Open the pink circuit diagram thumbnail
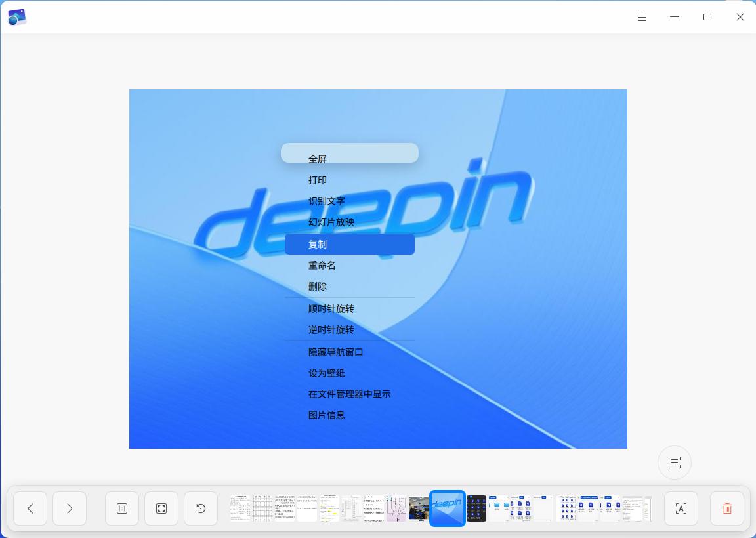Viewport: 756px width, 538px height. point(396,508)
